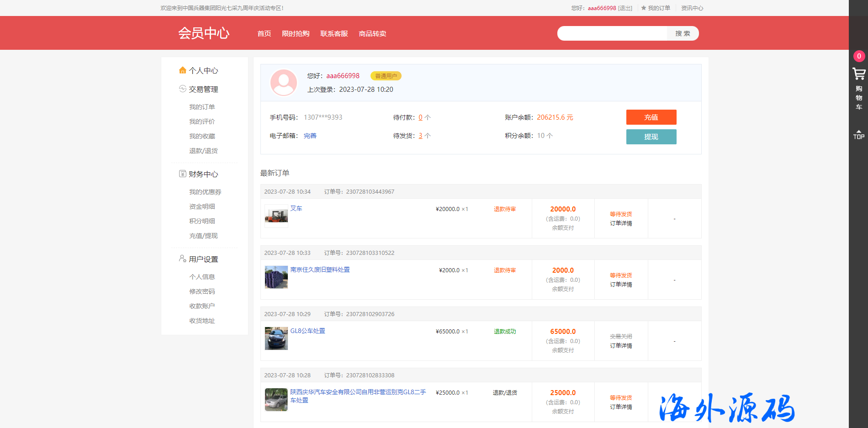Click the shopping cart icon
This screenshot has width=868, height=428.
point(859,74)
